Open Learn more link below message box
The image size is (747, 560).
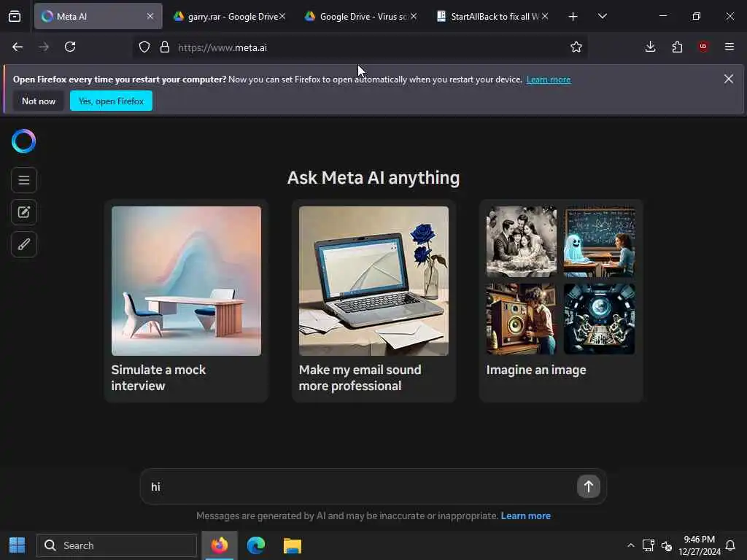click(525, 516)
